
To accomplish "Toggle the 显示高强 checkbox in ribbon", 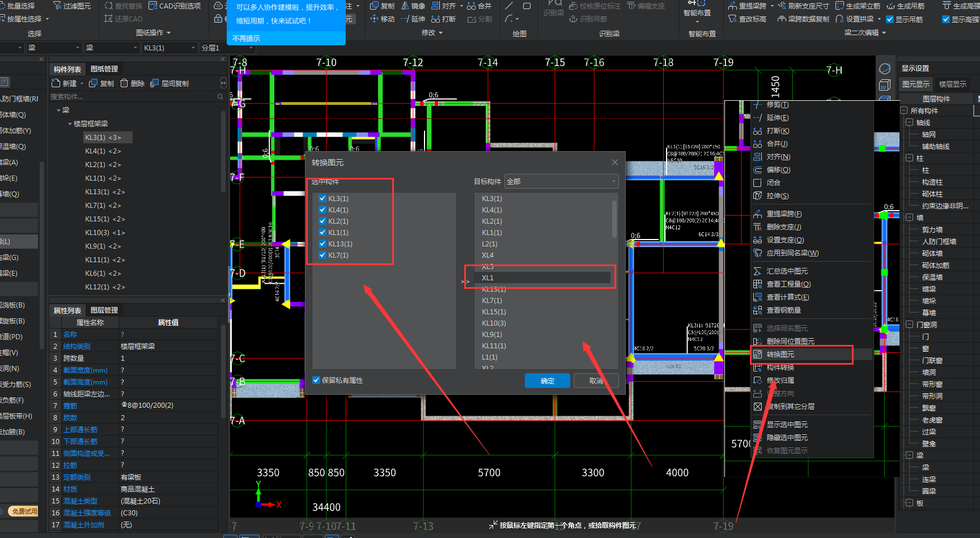I will [946, 19].
